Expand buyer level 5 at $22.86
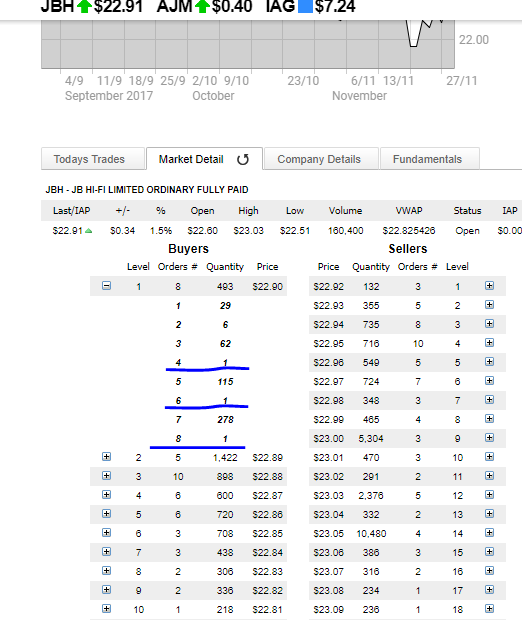Screen dimensions: 522x620 tap(106, 514)
